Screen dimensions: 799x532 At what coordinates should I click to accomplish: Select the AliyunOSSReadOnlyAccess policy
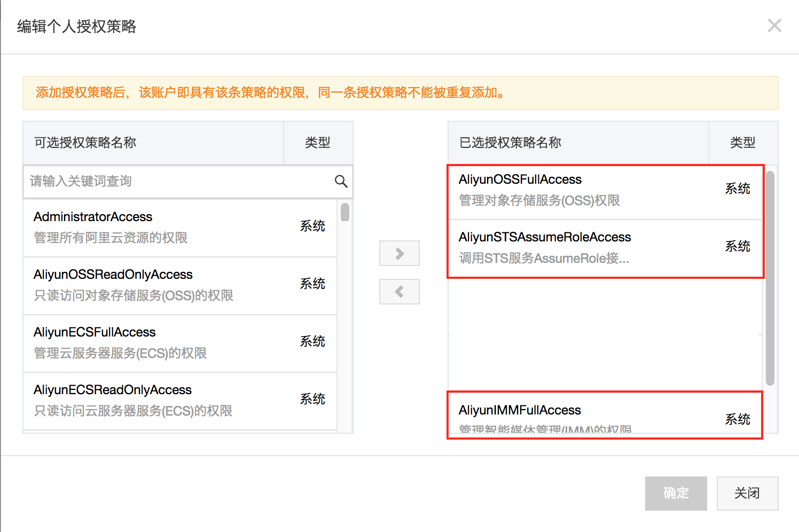pyautogui.click(x=180, y=285)
